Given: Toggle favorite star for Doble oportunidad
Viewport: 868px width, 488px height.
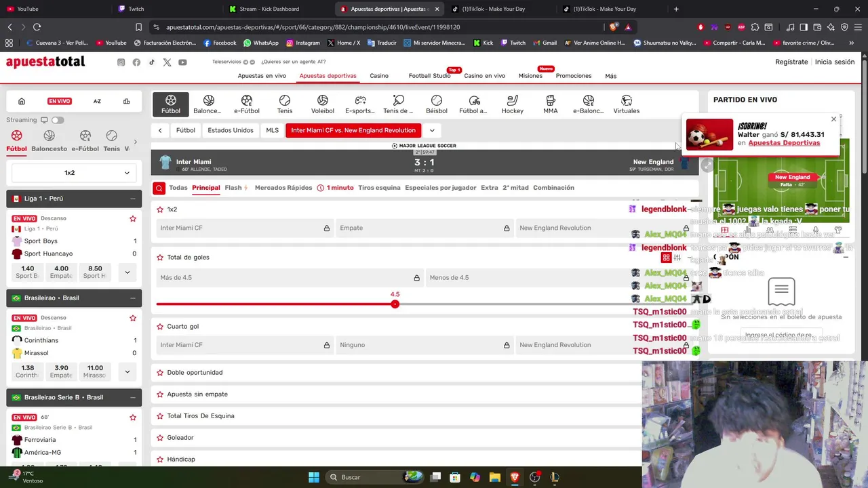Looking at the screenshot, I should [x=160, y=373].
